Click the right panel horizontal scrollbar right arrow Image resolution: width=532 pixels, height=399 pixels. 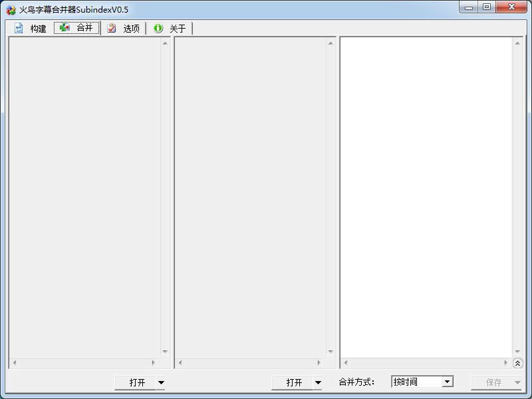coord(505,362)
